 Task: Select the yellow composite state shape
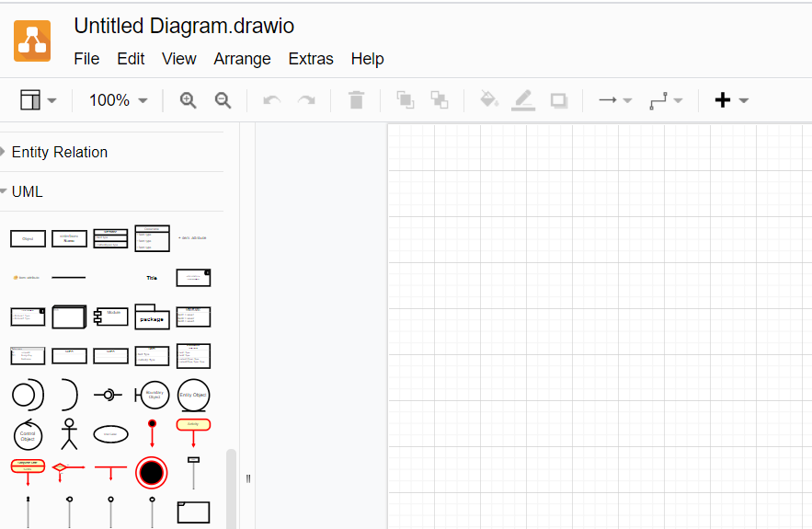click(28, 472)
